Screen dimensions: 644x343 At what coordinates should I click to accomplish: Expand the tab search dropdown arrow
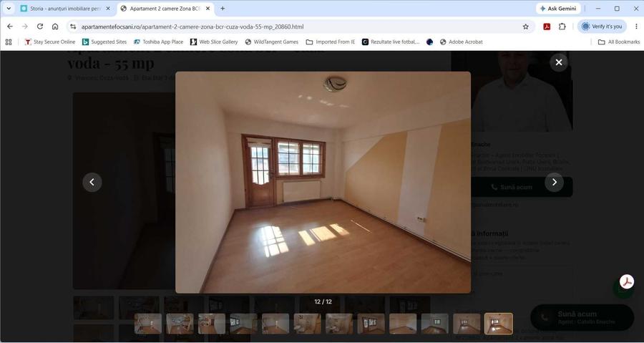[x=8, y=8]
